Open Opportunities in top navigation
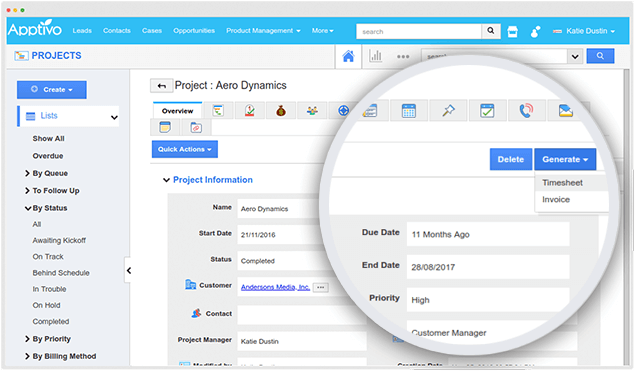 click(194, 31)
